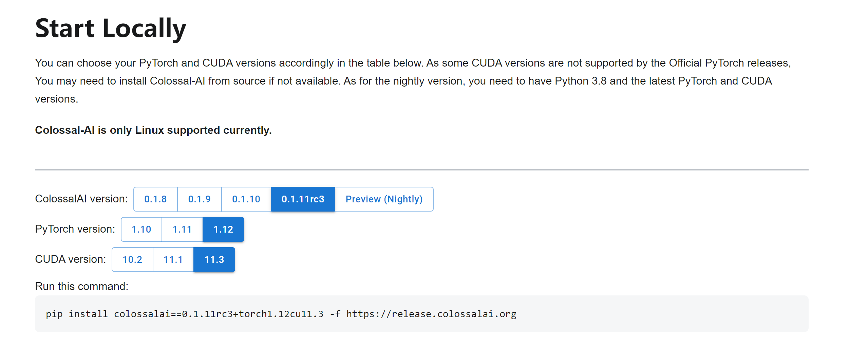Select CUDA version 10.2
Image resolution: width=868 pixels, height=363 pixels.
coord(132,259)
